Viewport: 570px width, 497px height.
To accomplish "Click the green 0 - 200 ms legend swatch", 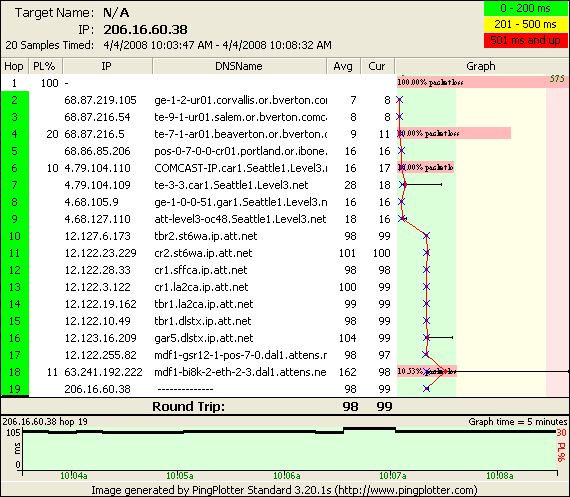I will 525,8.
